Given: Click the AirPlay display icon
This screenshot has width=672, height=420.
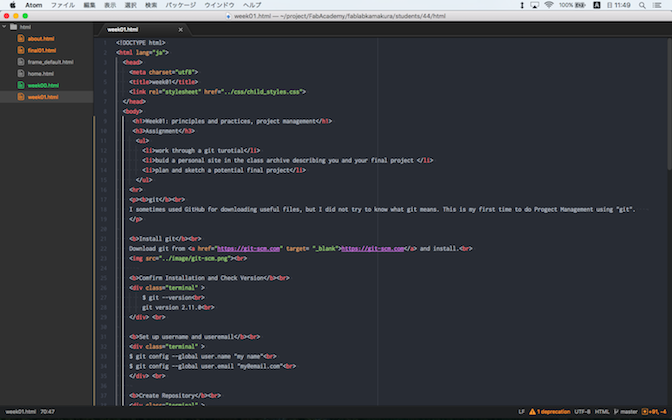Looking at the screenshot, I should tap(534, 5).
